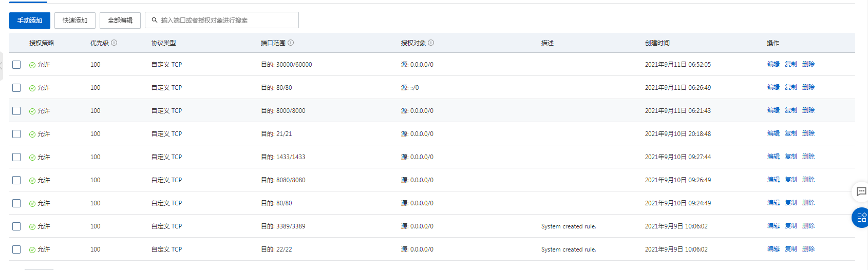
Task: Edit the 21/21 port rule
Action: point(773,133)
